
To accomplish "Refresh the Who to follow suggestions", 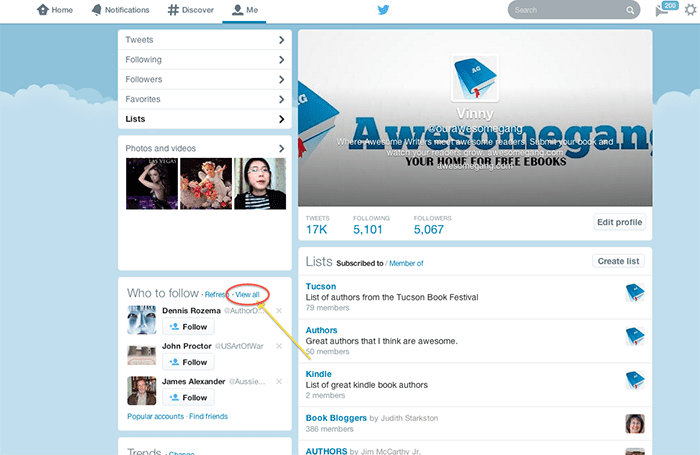I will tap(217, 295).
